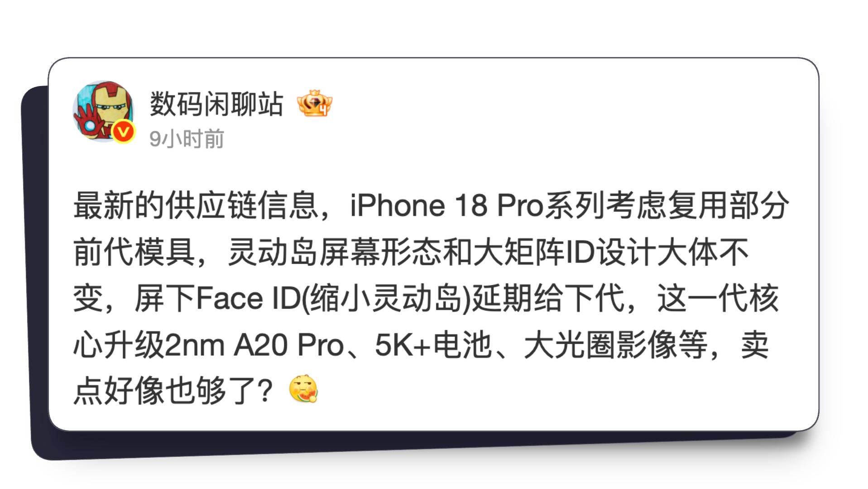This screenshot has width=868, height=489.
Task: Click the '前代模具' words
Action: (134, 252)
